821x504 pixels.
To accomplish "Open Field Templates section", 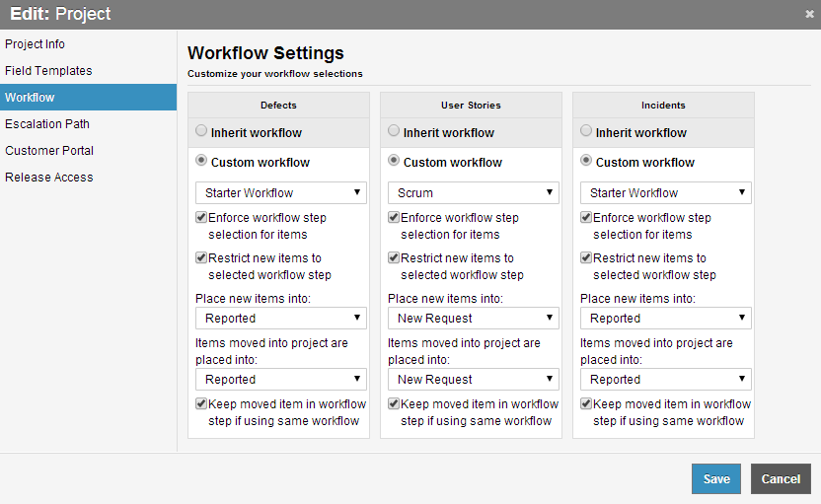I will (x=48, y=71).
